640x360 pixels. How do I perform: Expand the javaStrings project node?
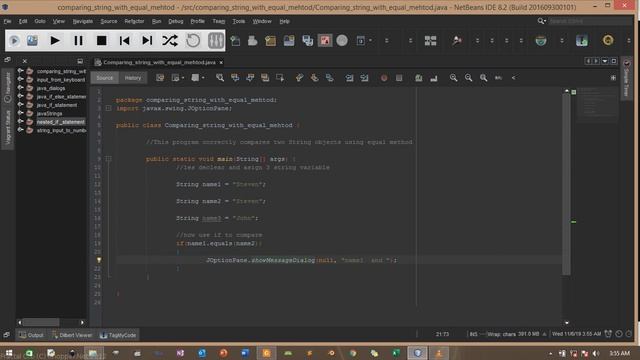(20, 113)
